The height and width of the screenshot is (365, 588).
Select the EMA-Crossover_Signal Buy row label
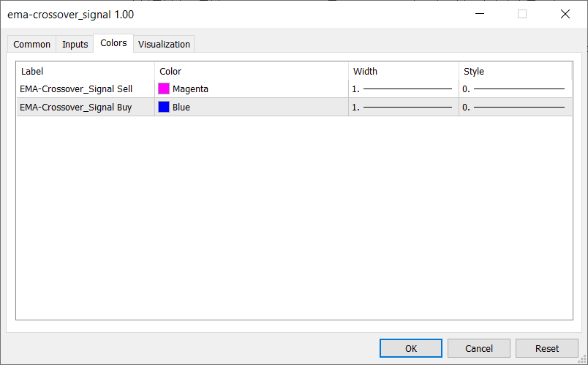pos(76,107)
